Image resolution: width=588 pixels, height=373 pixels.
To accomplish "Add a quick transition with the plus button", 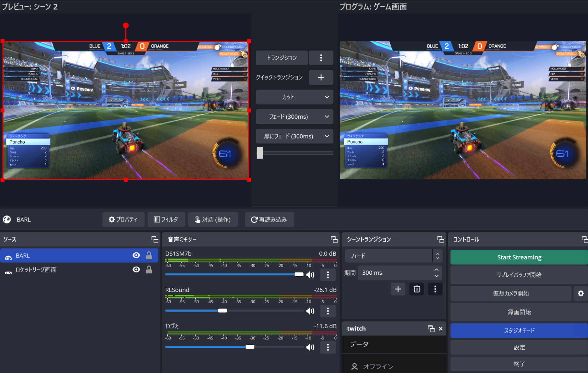I will (x=321, y=77).
